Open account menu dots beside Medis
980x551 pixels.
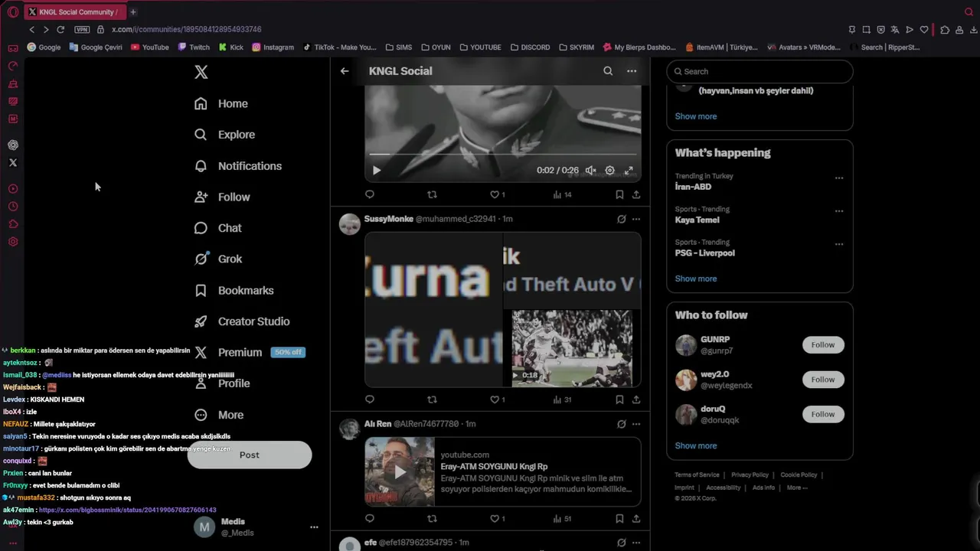[x=314, y=527]
